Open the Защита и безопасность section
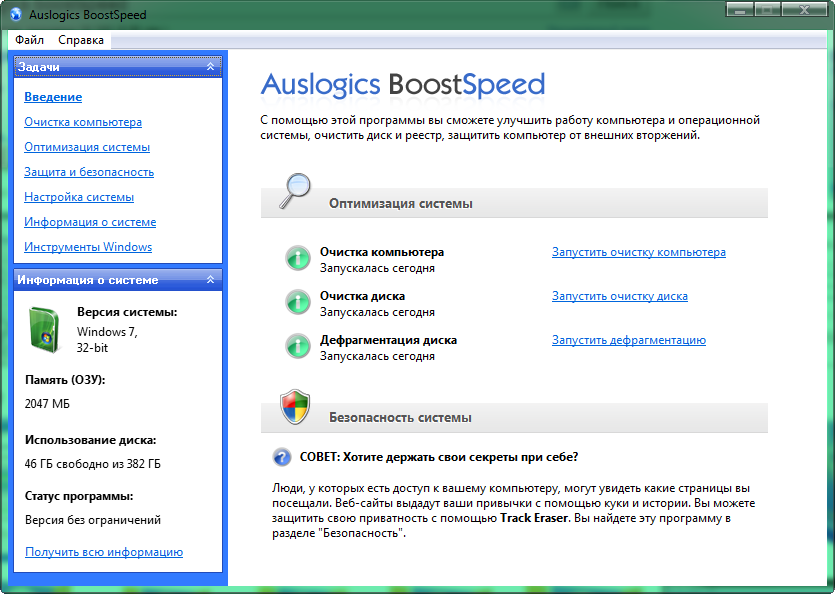The width and height of the screenshot is (835, 594). click(89, 172)
